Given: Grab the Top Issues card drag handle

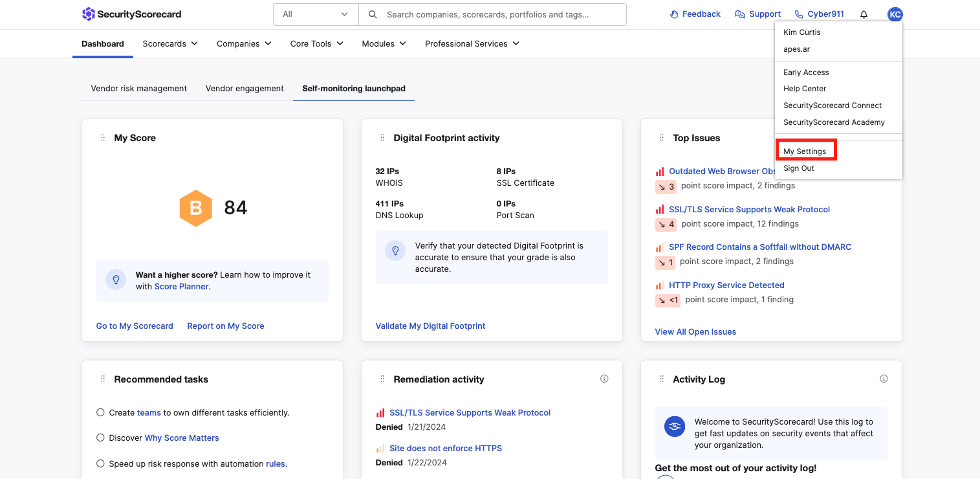Looking at the screenshot, I should tap(662, 138).
